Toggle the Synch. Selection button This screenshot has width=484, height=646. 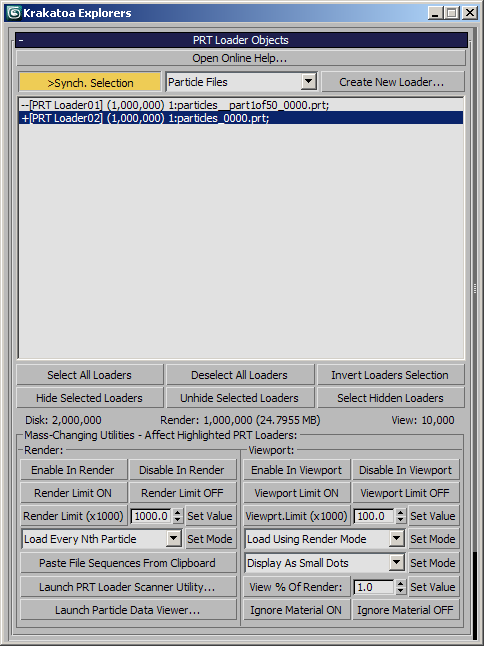[x=90, y=82]
